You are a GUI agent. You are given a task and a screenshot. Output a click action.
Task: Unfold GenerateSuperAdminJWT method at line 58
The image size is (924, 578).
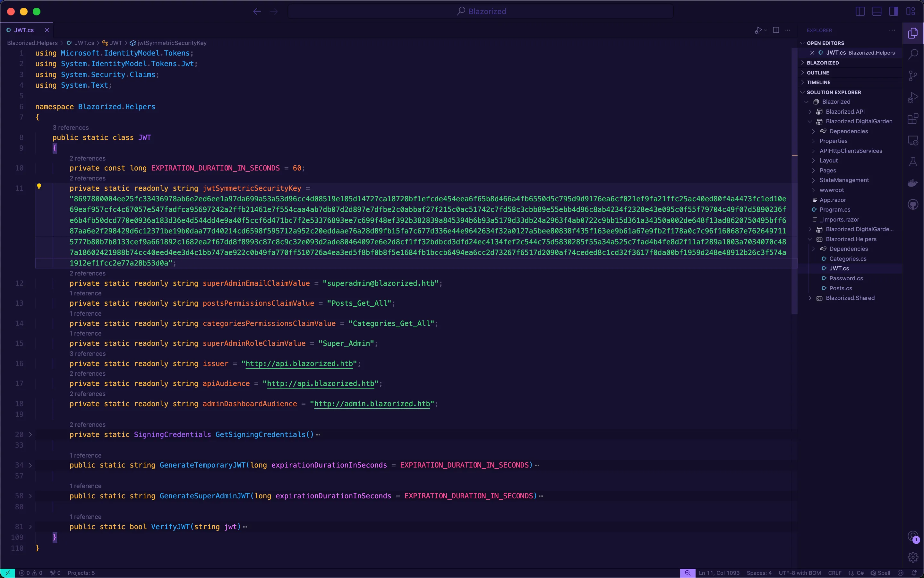pos(30,496)
